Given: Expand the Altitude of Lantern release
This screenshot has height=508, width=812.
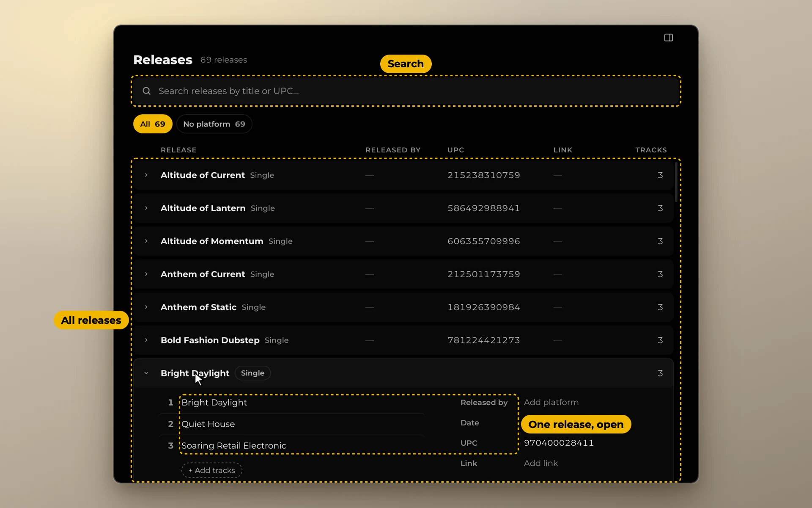Looking at the screenshot, I should pos(146,208).
